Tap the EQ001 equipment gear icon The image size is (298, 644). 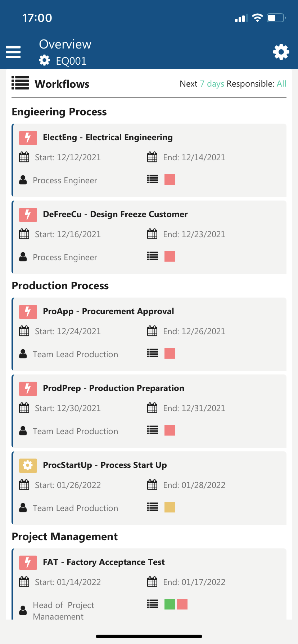(45, 60)
